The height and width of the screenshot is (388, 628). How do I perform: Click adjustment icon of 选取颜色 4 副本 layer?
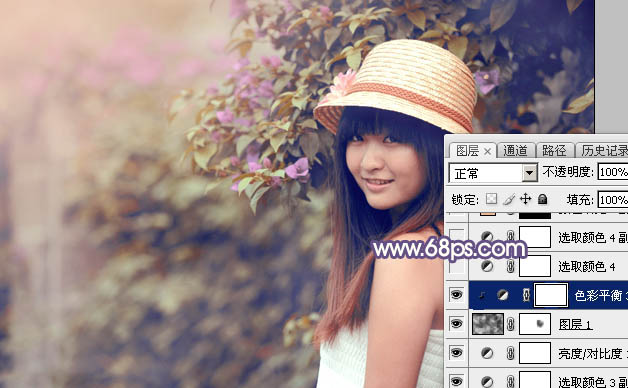(487, 237)
